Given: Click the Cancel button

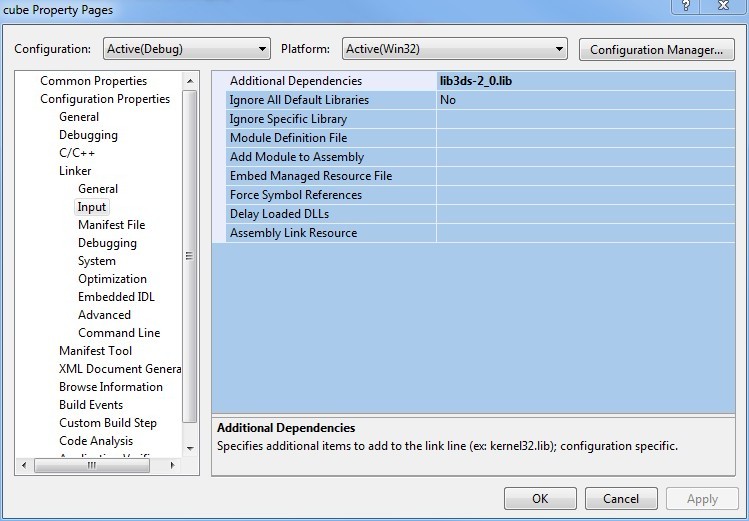Looking at the screenshot, I should point(621,499).
